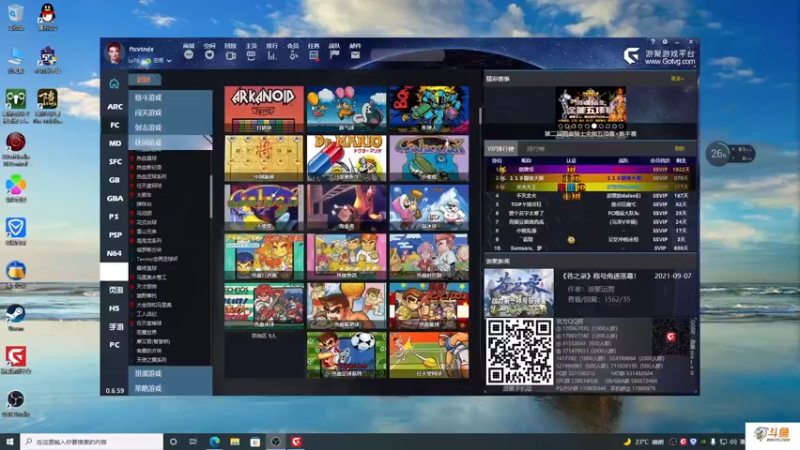Open the tennis game thumbnail
The height and width of the screenshot is (450, 800).
pos(429,355)
